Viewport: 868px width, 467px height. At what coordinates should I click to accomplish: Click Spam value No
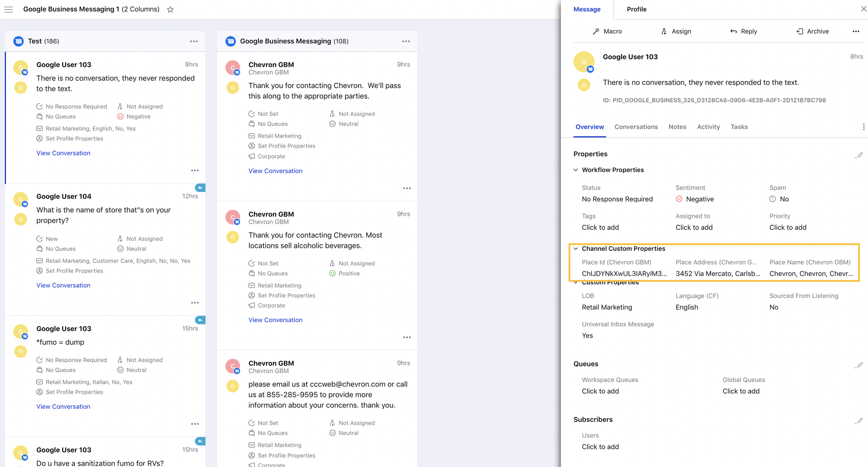pos(784,199)
